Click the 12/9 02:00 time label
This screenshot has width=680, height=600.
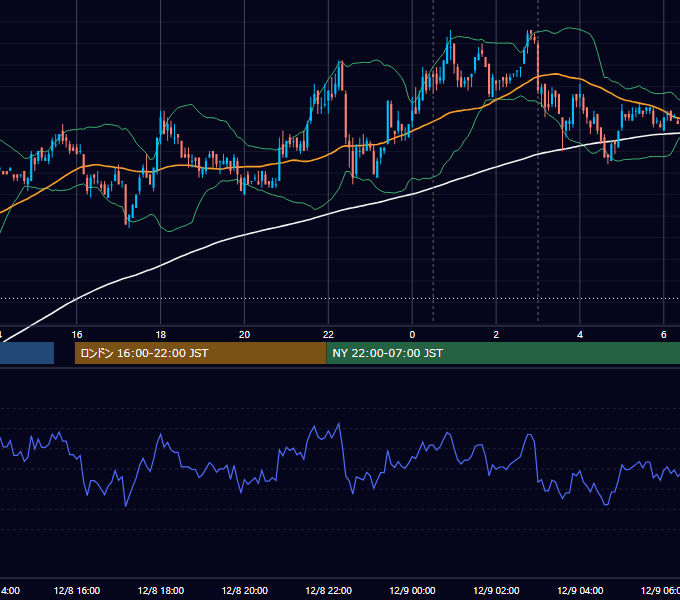(x=496, y=590)
